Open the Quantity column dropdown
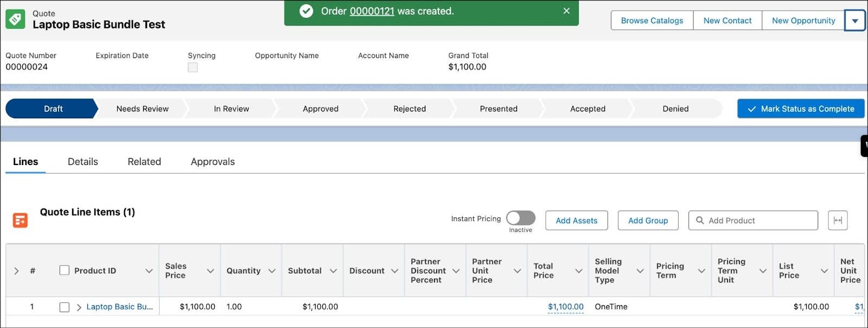 tap(272, 271)
